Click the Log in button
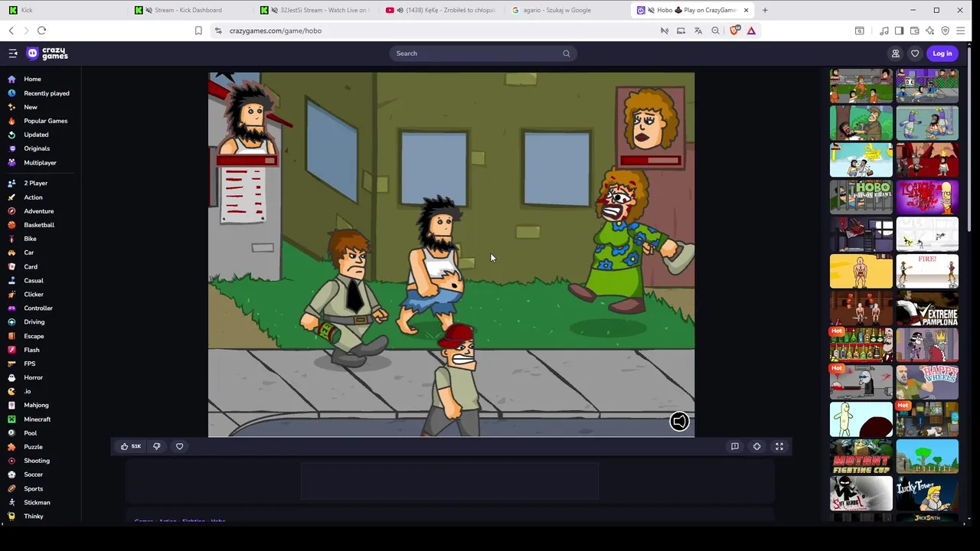 pos(942,54)
